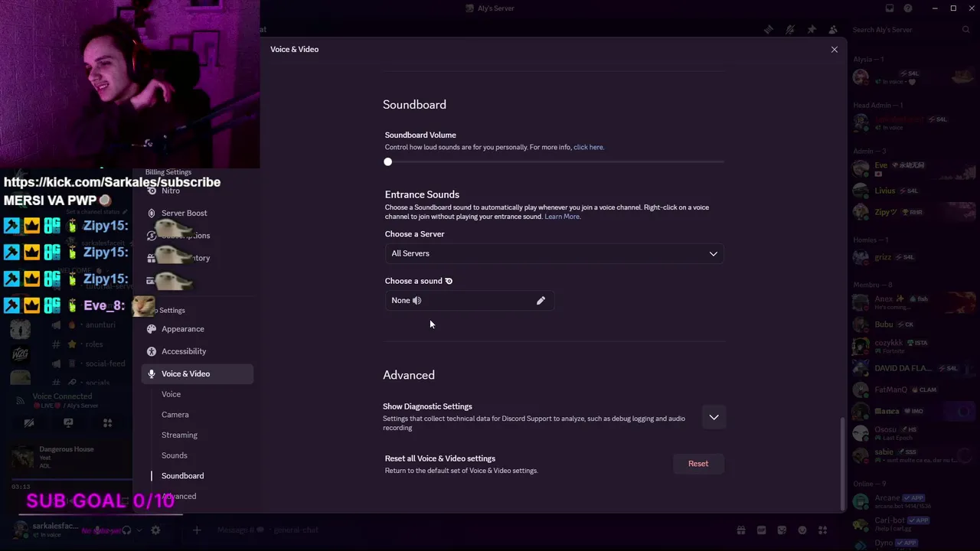Toggle camera icon in voice panel
Viewport: 980px width, 551px height.
pyautogui.click(x=29, y=422)
